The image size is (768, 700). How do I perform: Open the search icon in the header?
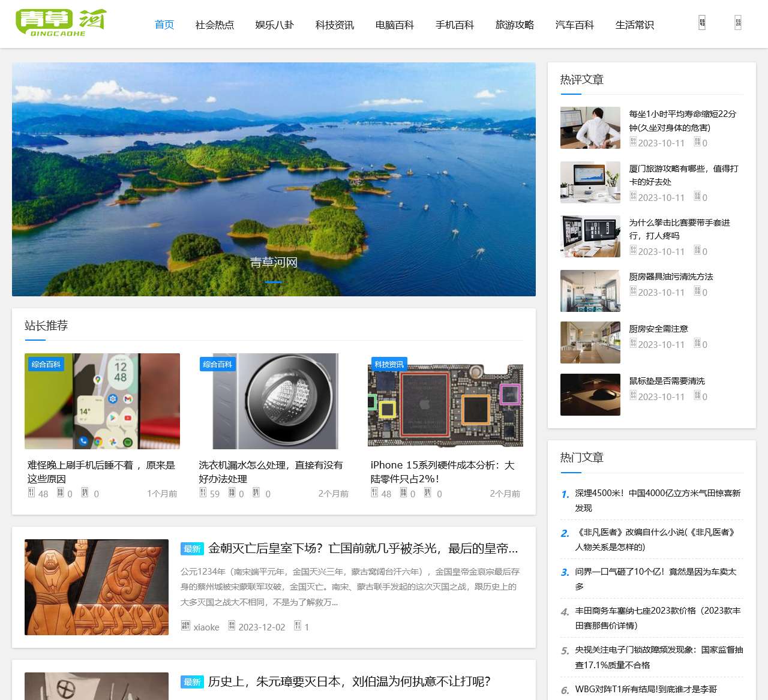(701, 23)
